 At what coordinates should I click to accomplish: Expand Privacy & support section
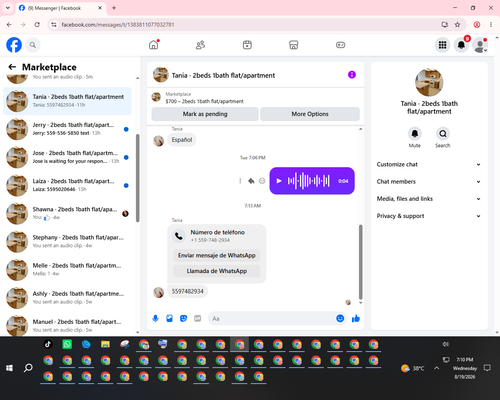click(429, 216)
